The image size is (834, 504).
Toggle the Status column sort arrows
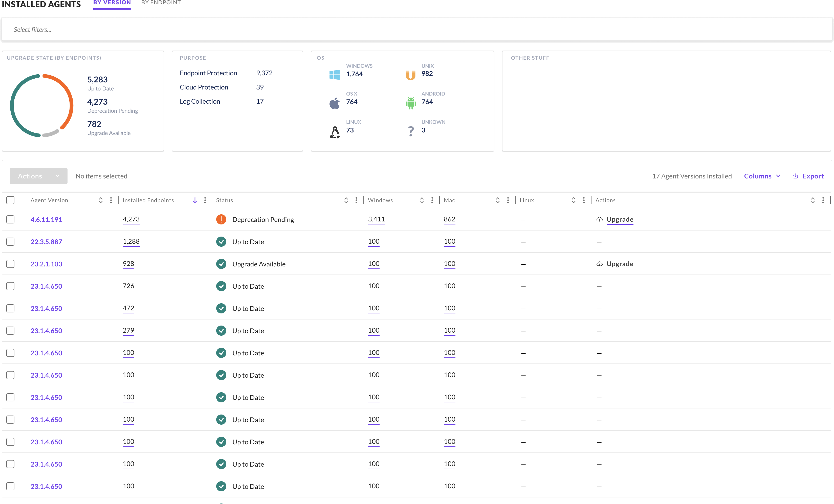point(346,200)
